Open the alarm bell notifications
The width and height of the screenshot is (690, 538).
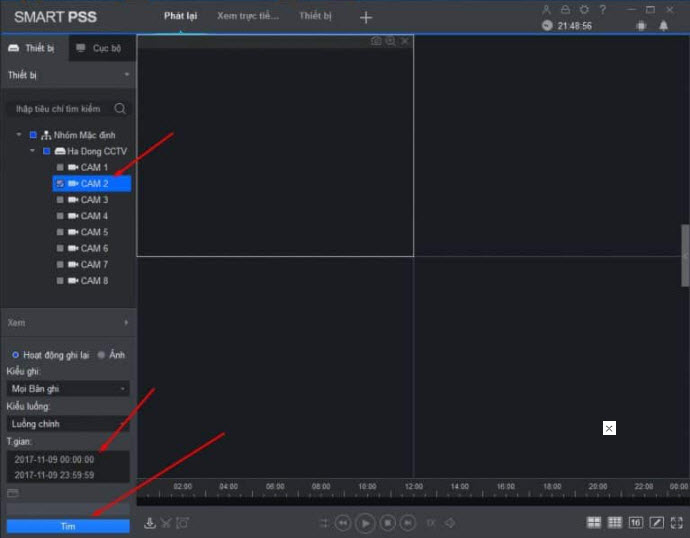662,26
